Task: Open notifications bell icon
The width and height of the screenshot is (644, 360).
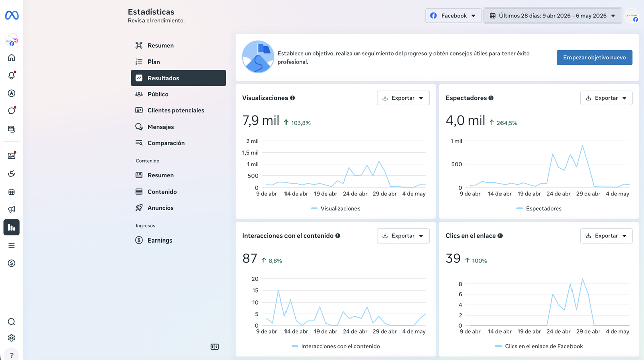Action: point(12,75)
